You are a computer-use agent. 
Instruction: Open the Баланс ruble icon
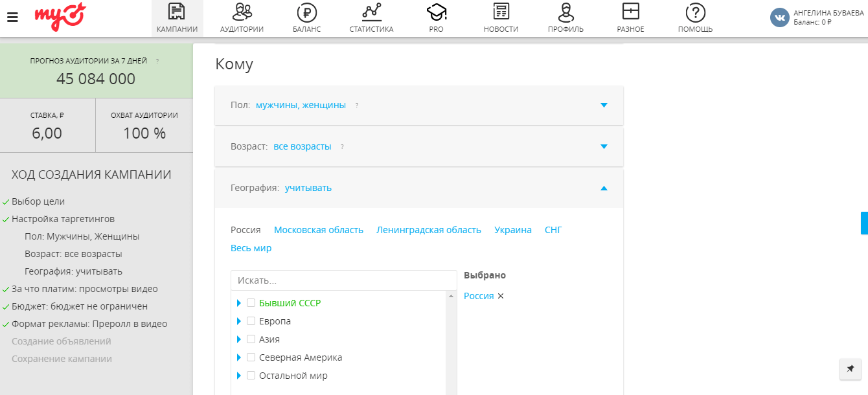pyautogui.click(x=306, y=12)
